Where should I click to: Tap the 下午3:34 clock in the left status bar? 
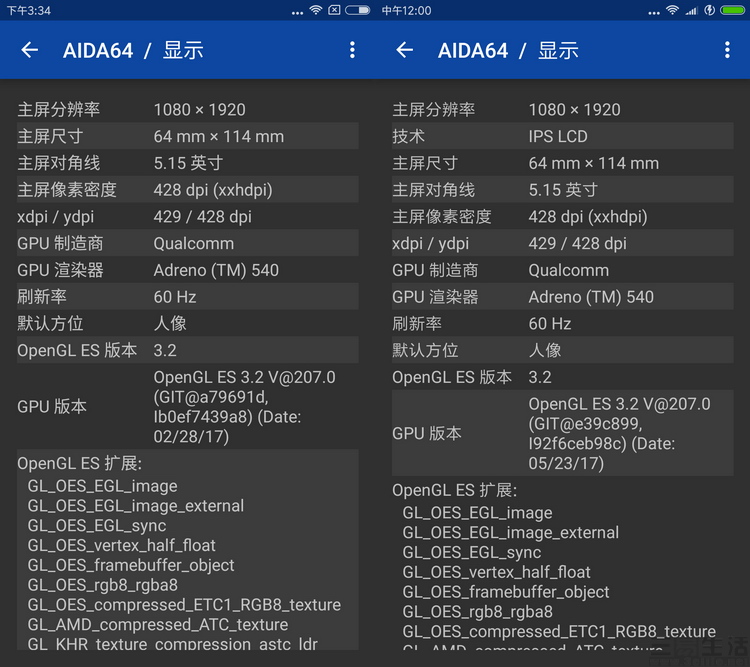pos(29,11)
